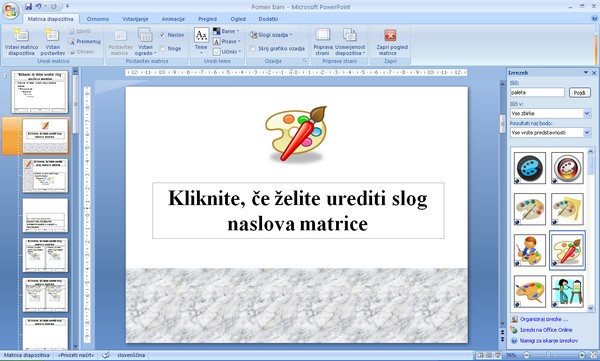Go to the Animacije tab
Viewport: 600px width, 361px height.
(x=173, y=19)
